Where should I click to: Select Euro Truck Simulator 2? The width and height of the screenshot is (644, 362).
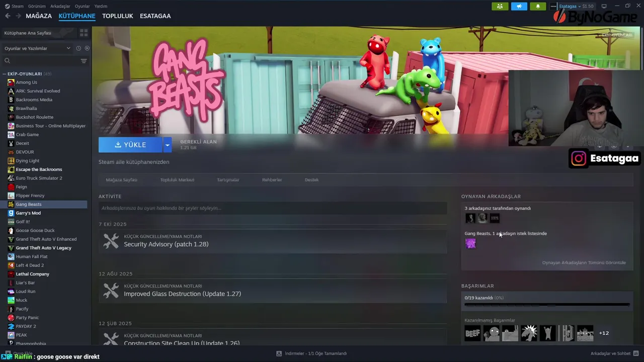[x=39, y=178]
